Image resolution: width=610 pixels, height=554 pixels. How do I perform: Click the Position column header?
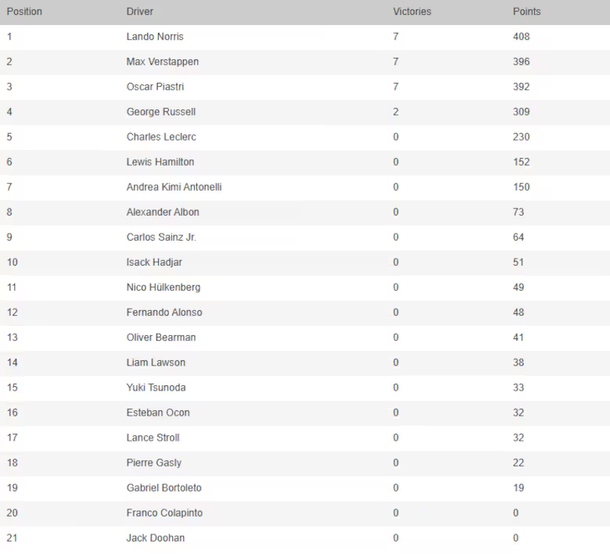[x=24, y=12]
